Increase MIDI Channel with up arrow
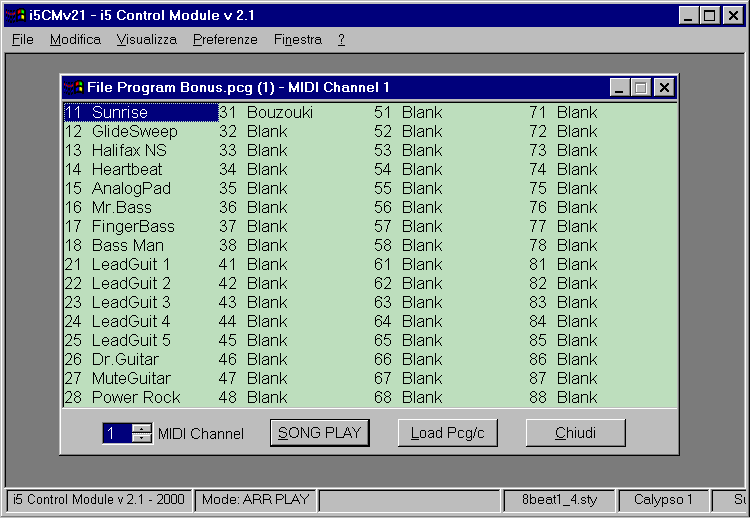 [142, 428]
